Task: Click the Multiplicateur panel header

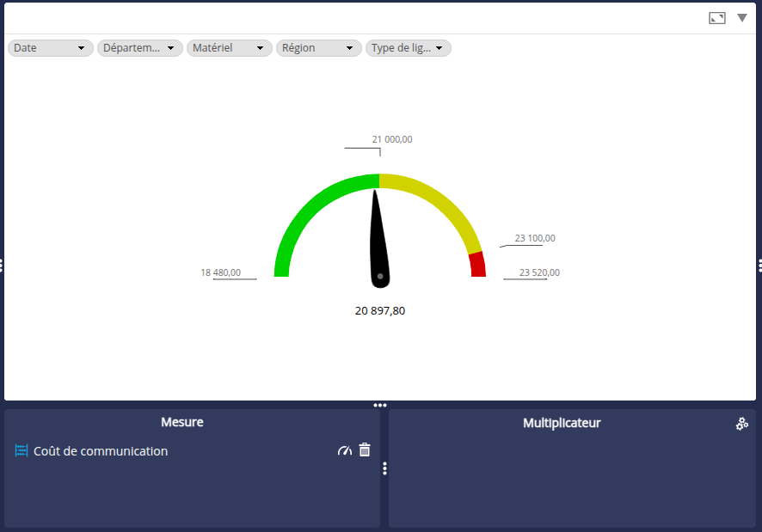Action: [x=562, y=423]
